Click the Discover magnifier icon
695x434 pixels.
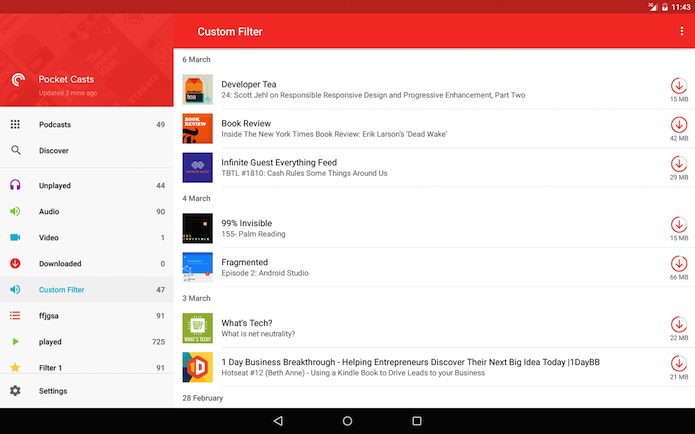[x=16, y=150]
